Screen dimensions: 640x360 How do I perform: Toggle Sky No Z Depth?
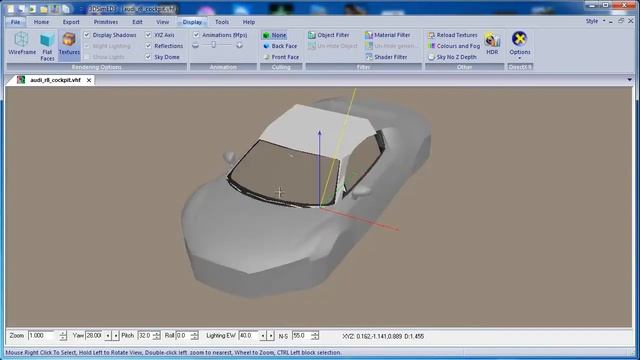(x=452, y=57)
